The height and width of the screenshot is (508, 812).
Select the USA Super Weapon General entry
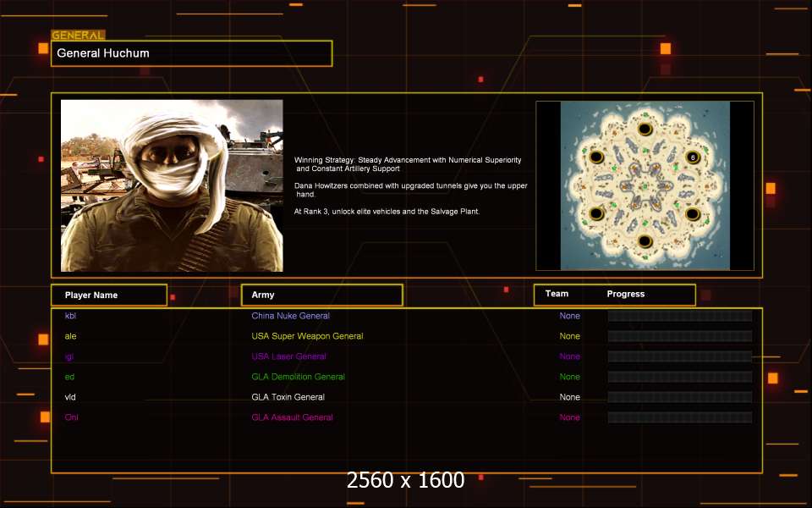coord(307,336)
